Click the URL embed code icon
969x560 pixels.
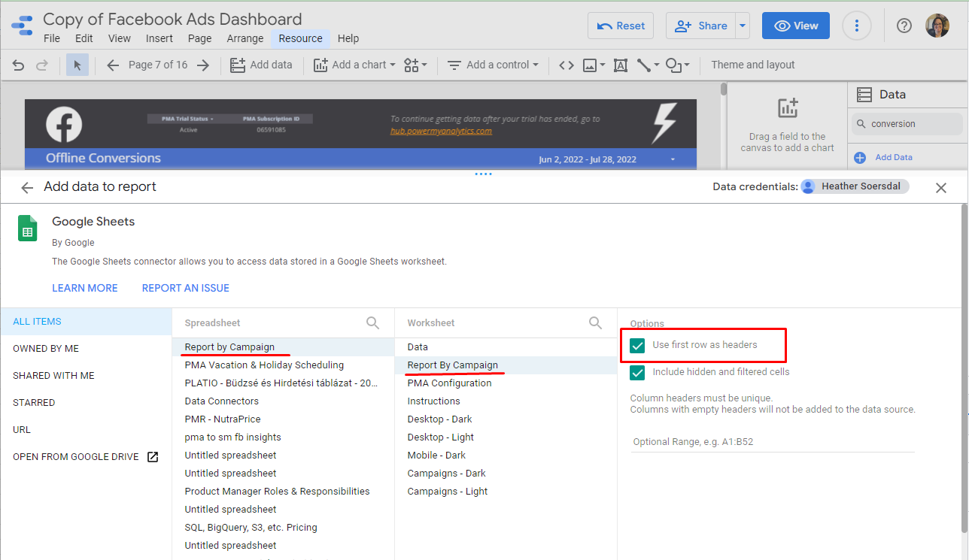(567, 65)
